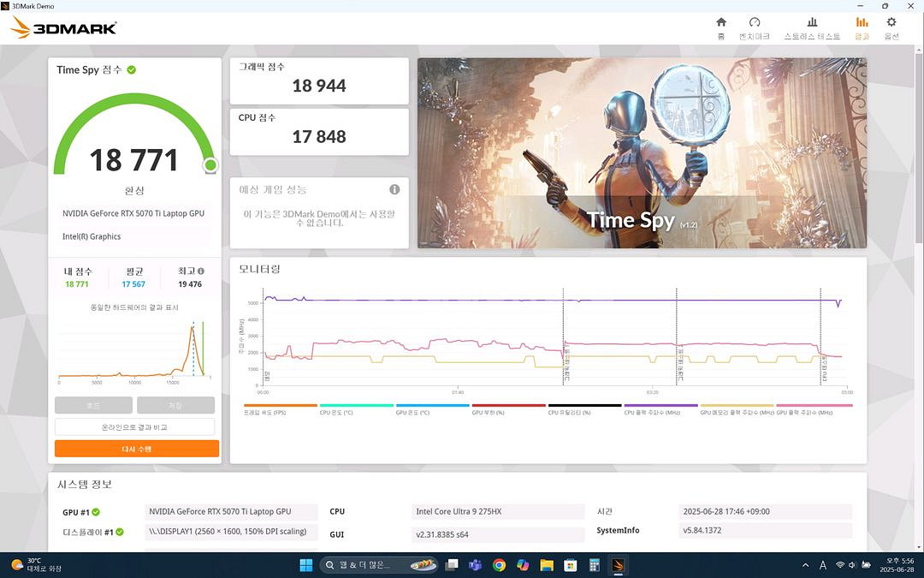Click the green check next to Time Spy score
The image size is (924, 578).
click(132, 69)
